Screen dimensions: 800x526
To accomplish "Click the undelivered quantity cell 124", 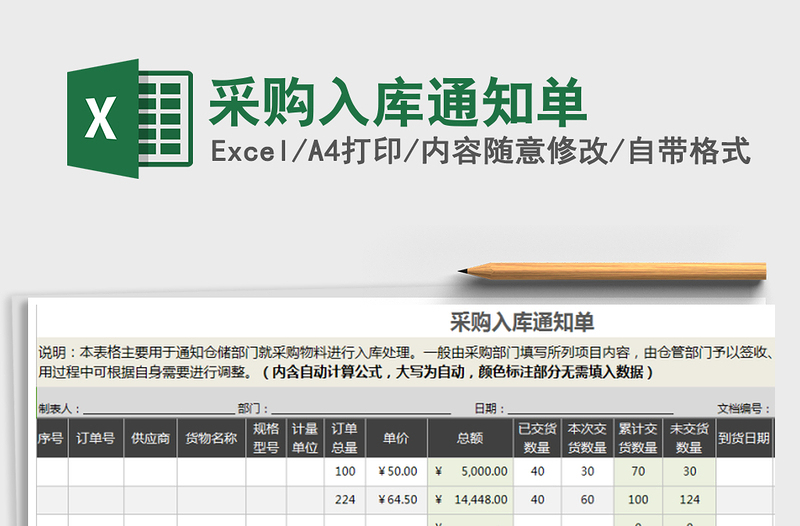I will click(x=689, y=500).
